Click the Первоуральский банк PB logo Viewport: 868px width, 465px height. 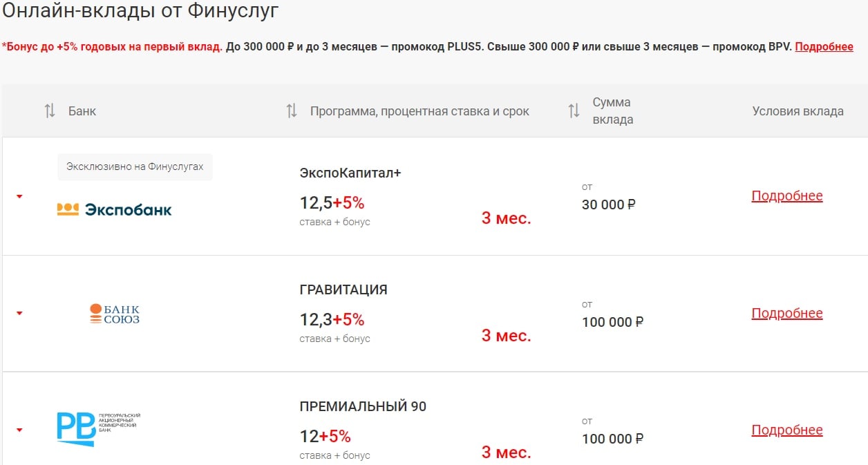click(x=98, y=428)
